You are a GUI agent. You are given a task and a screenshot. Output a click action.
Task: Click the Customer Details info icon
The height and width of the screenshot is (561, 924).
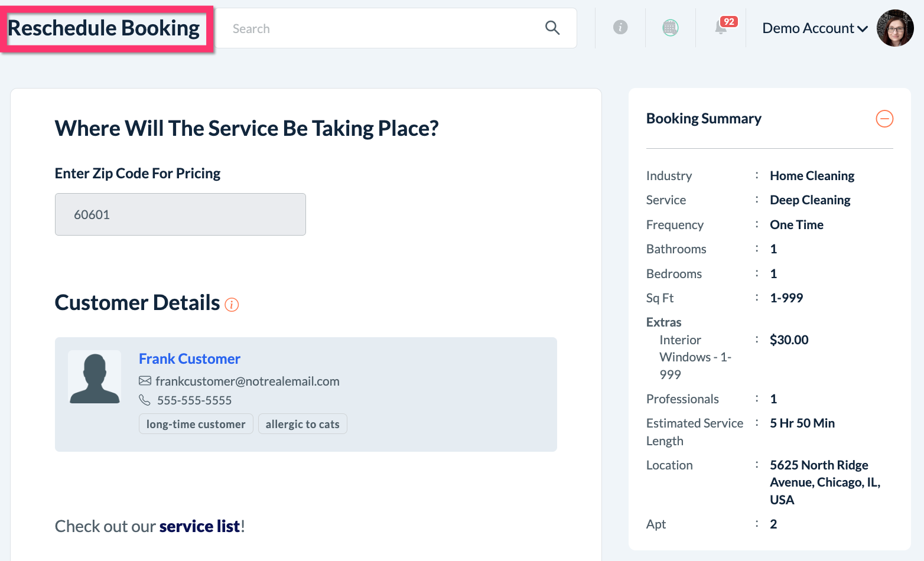tap(232, 305)
